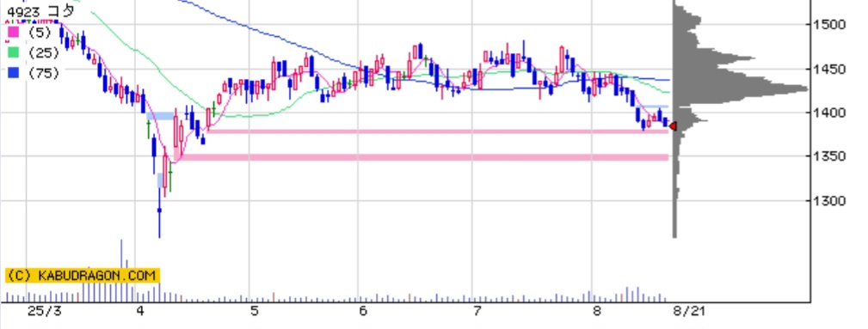Click the 1400 price axis label

pos(829,113)
